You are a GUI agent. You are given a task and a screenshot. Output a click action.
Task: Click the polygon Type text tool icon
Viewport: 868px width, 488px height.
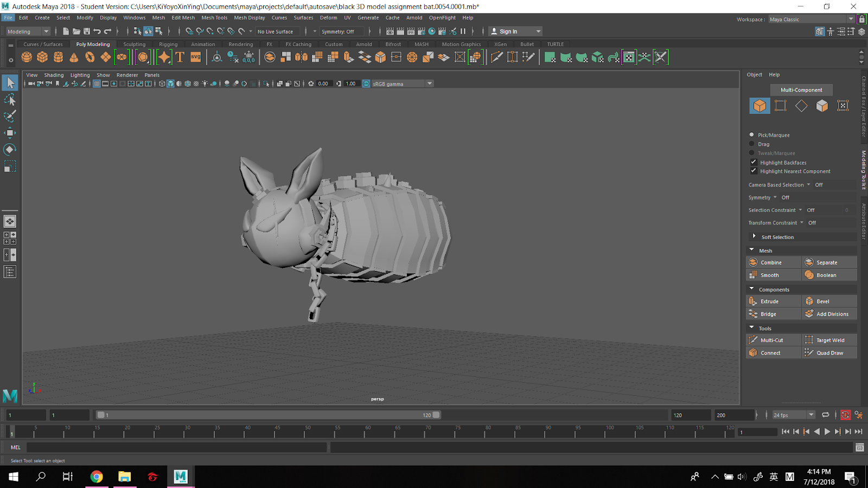pos(180,57)
